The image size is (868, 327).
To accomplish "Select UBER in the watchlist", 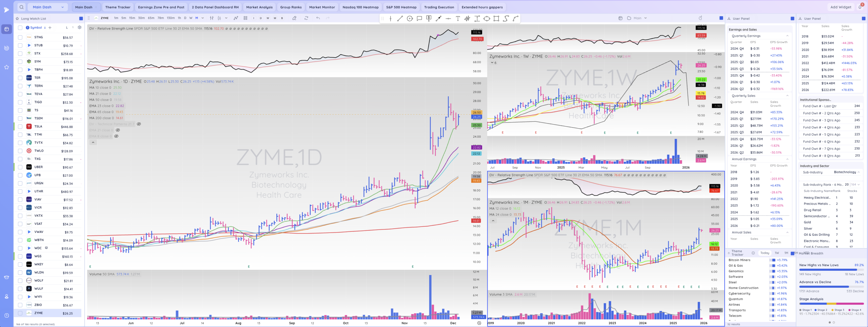I will point(39,167).
